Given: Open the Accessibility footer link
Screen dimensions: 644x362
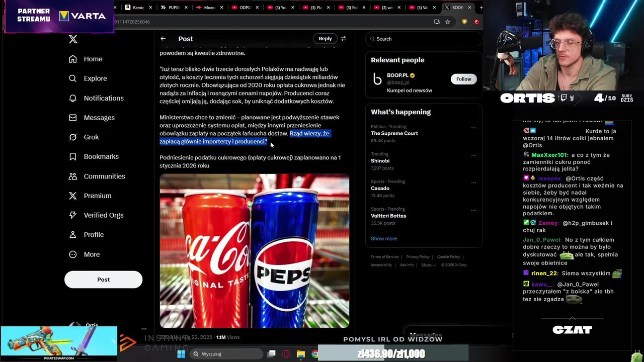Looking at the screenshot, I should click(x=381, y=265).
